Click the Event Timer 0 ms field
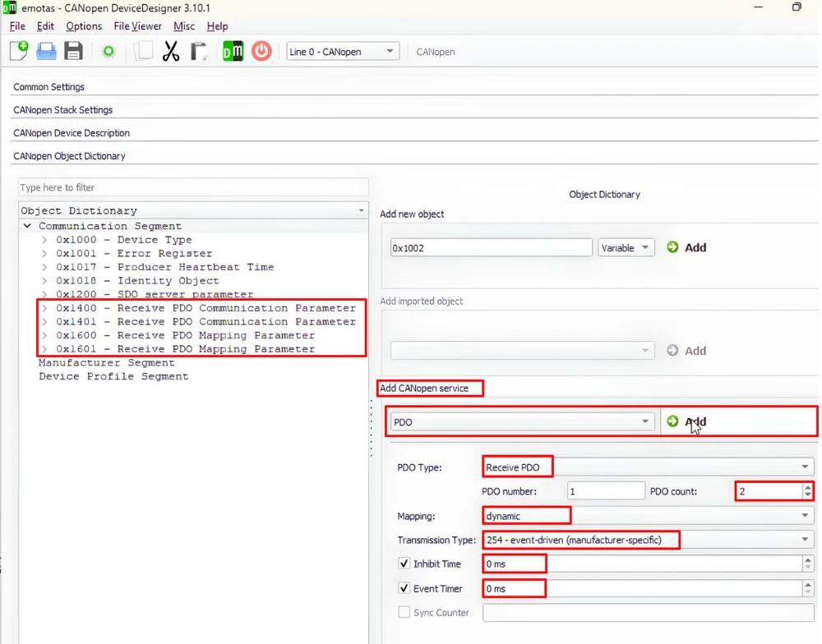Screen dimensions: 822x644 643,588
